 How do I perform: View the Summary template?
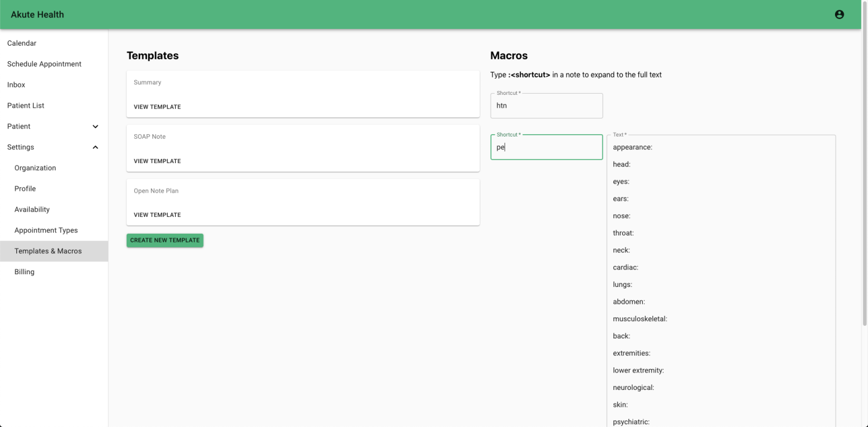pyautogui.click(x=157, y=107)
